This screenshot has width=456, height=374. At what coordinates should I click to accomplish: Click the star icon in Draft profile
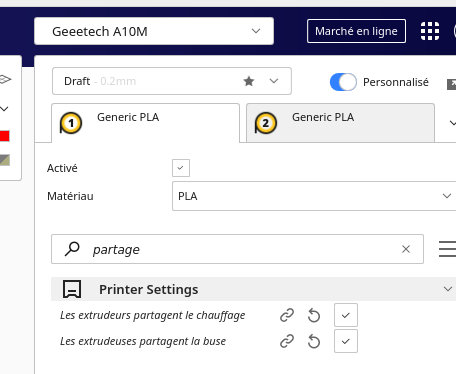pos(249,81)
